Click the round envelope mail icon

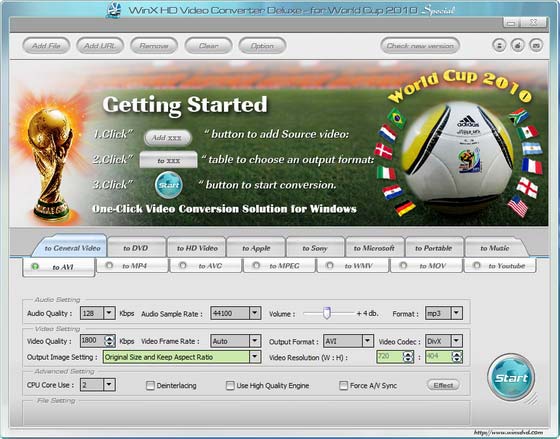(536, 45)
